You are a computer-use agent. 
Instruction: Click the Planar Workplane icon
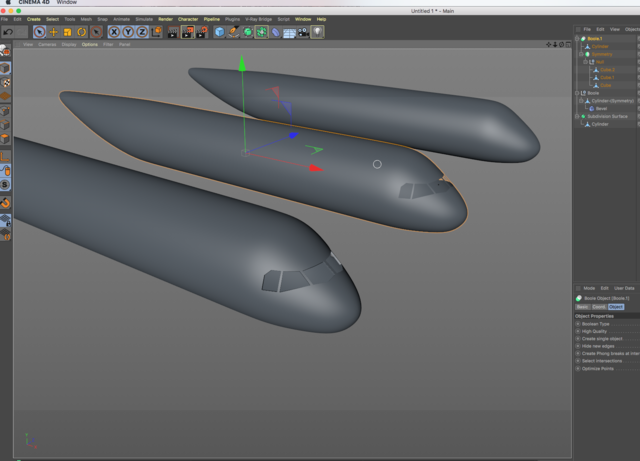(x=5, y=234)
